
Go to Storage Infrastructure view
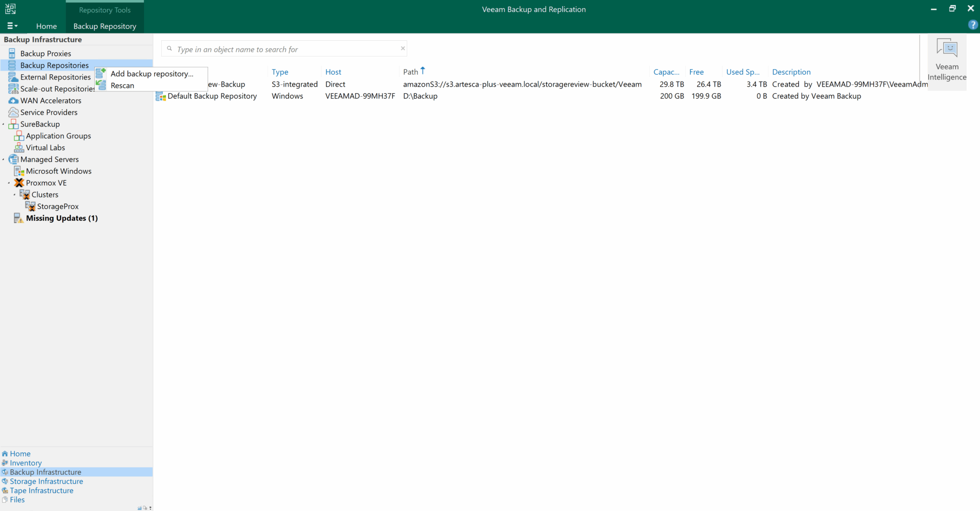46,481
